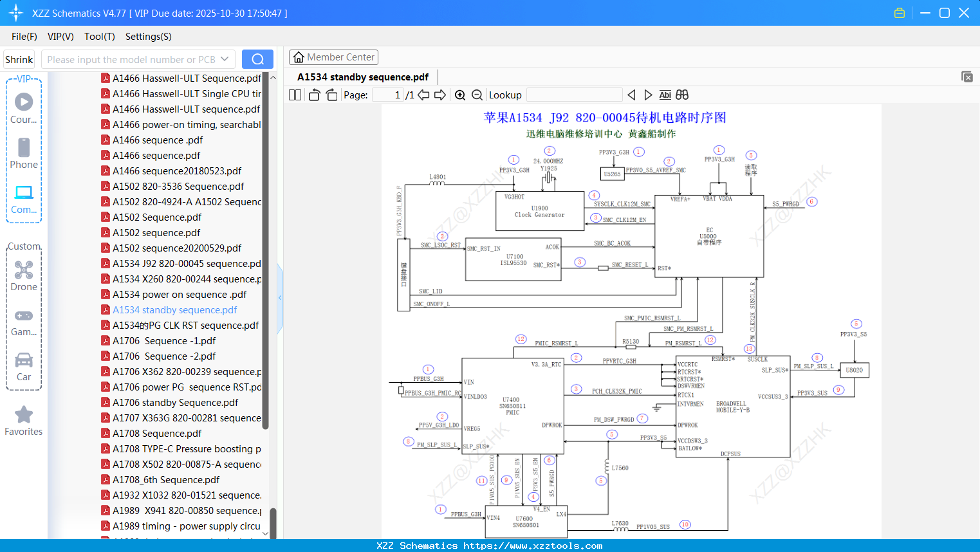Toggle two-page split view icon
The height and width of the screenshot is (552, 980).
295,95
